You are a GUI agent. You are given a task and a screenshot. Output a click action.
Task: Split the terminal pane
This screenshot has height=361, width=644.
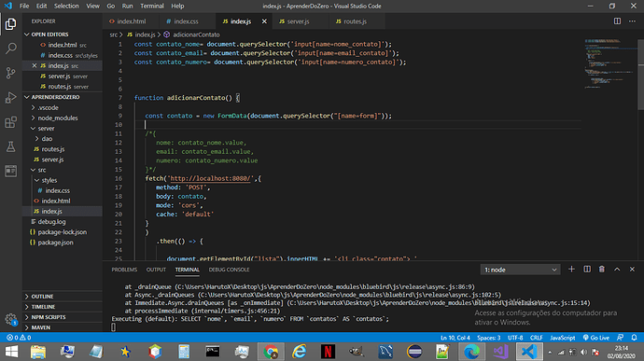pyautogui.click(x=587, y=270)
